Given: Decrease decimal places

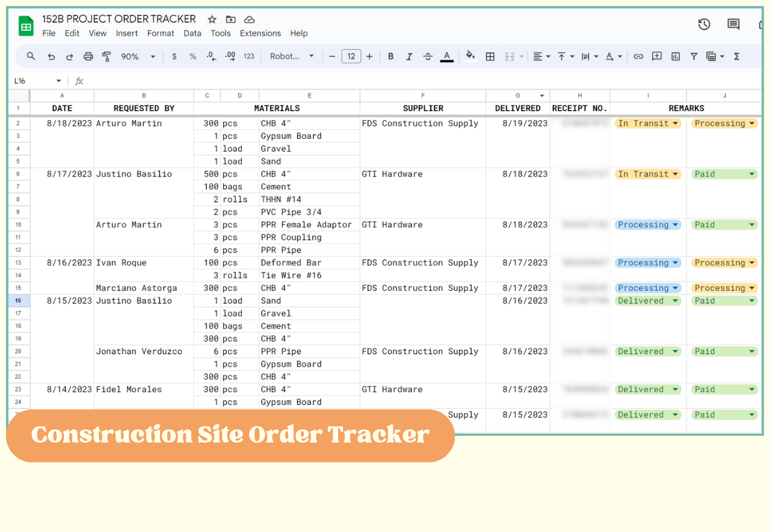Looking at the screenshot, I should pos(211,57).
